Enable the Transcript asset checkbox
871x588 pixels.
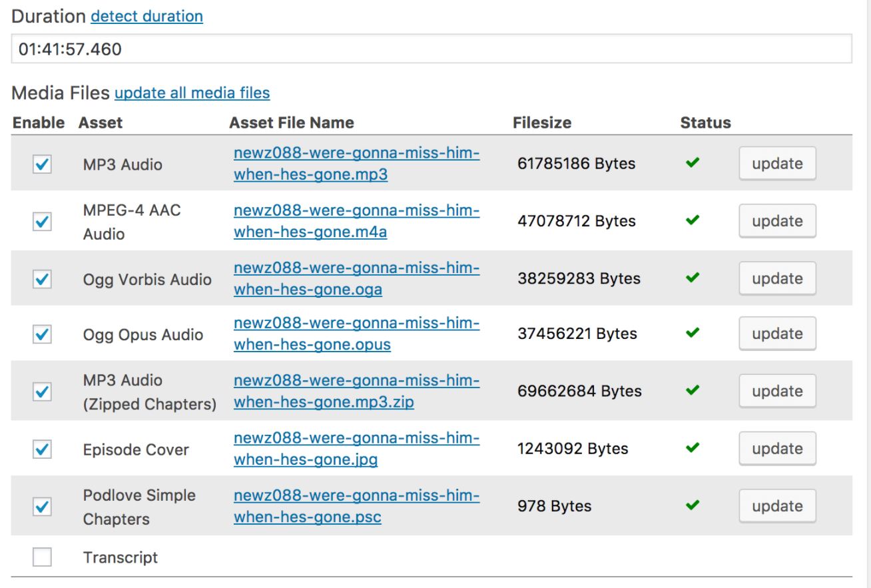[x=42, y=557]
